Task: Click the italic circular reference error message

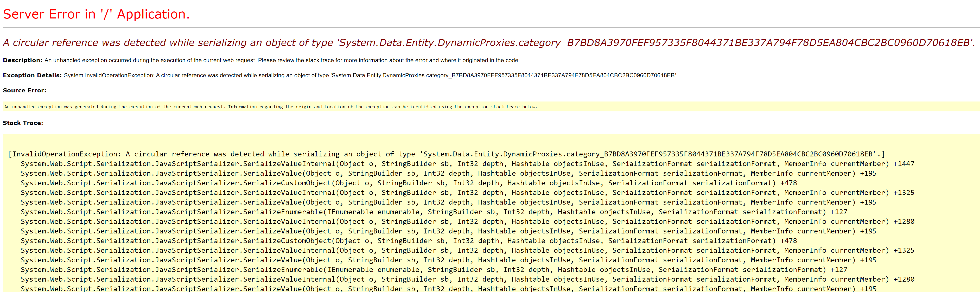Action: pyautogui.click(x=488, y=43)
